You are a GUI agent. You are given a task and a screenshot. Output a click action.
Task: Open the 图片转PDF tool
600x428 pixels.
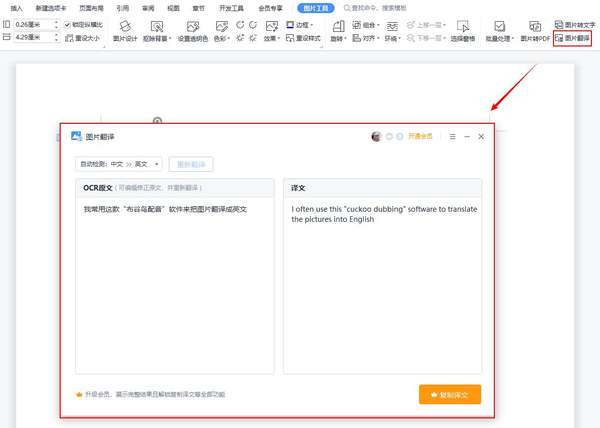pos(534,30)
